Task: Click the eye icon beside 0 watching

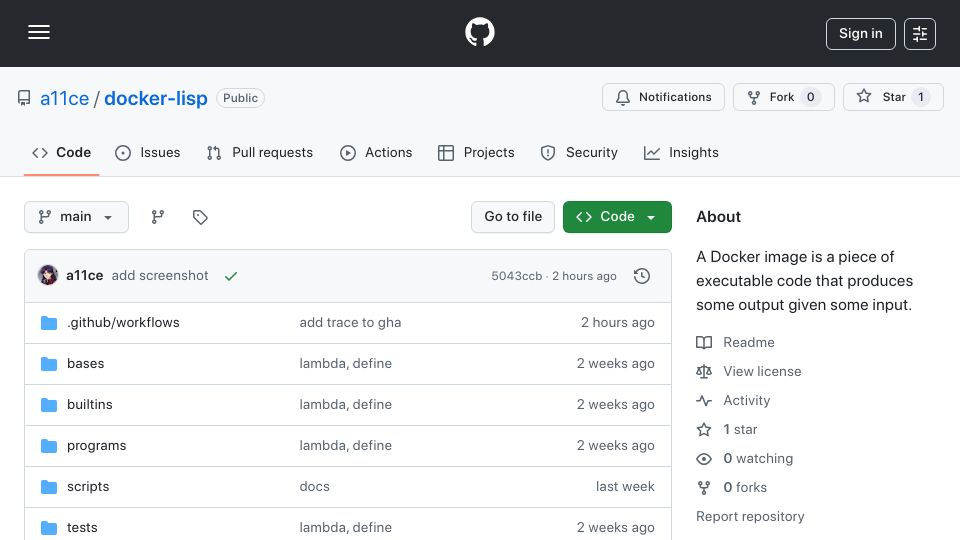Action: click(x=704, y=459)
